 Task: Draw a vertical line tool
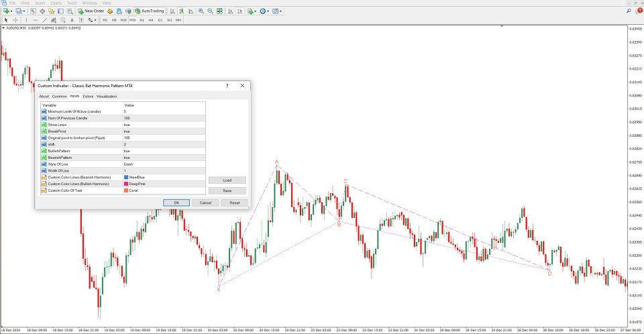[26, 19]
